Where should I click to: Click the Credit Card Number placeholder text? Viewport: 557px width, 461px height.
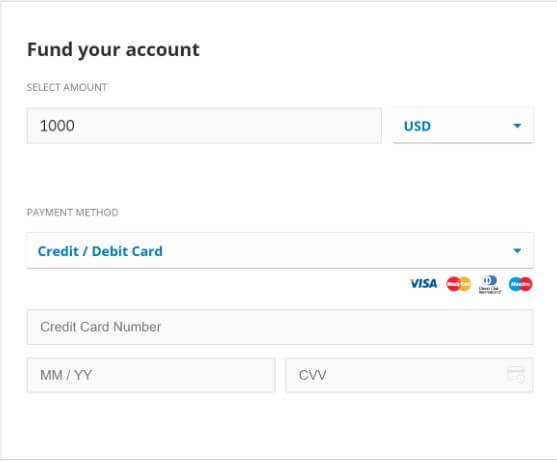pyautogui.click(x=101, y=327)
